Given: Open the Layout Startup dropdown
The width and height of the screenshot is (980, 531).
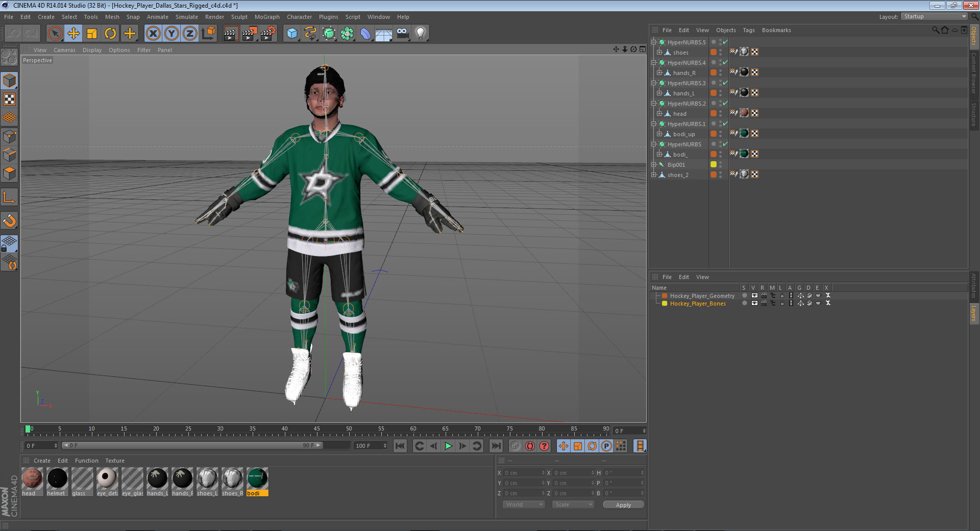Looking at the screenshot, I should (934, 17).
